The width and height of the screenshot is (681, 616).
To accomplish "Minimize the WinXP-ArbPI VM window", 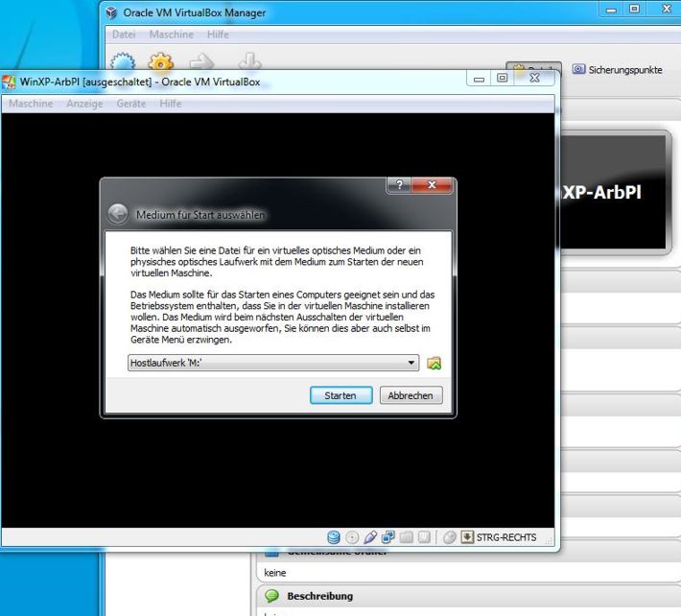I will pos(479,79).
